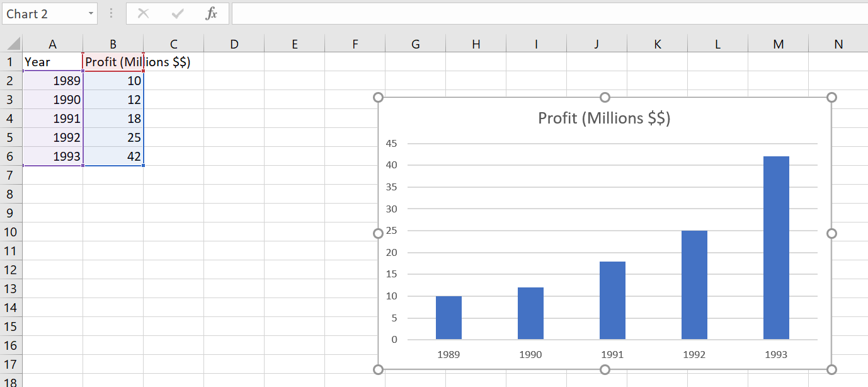
Task: Select column D header
Action: pyautogui.click(x=234, y=44)
